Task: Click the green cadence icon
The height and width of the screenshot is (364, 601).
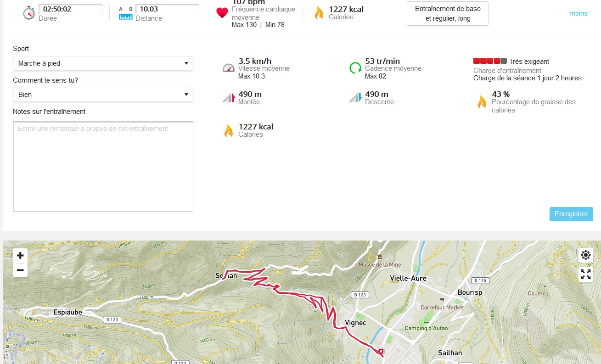Action: point(355,68)
